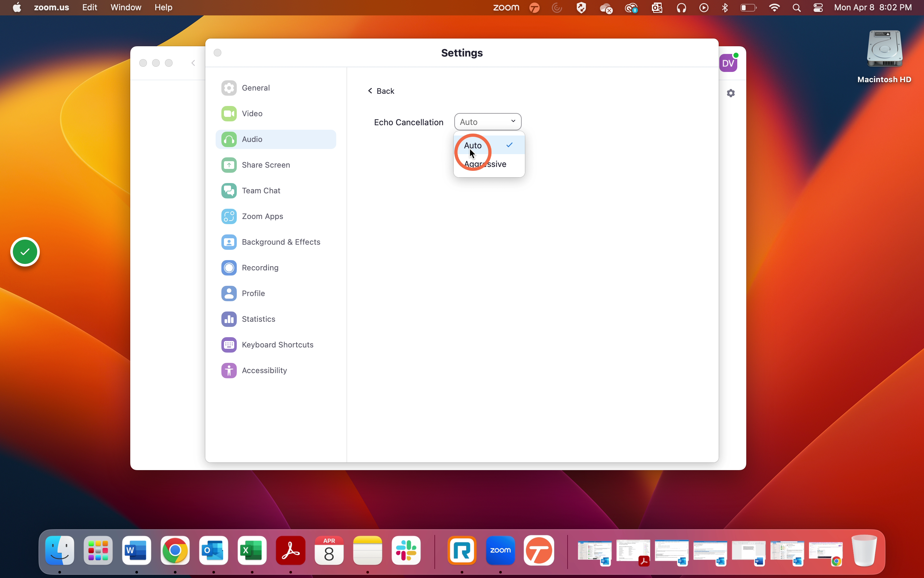Open Share Screen settings
The width and height of the screenshot is (924, 578).
coord(276,165)
